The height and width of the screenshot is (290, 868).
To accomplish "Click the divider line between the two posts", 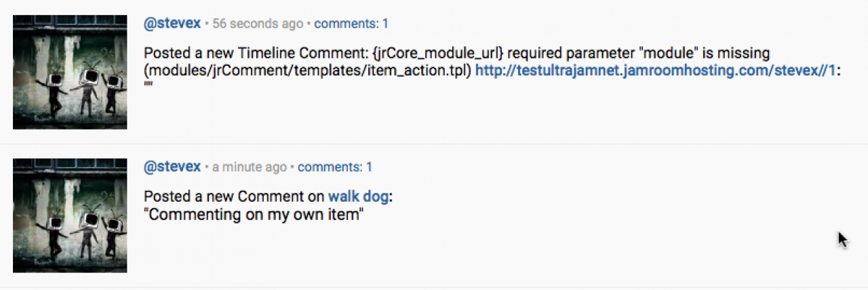I will [434, 144].
